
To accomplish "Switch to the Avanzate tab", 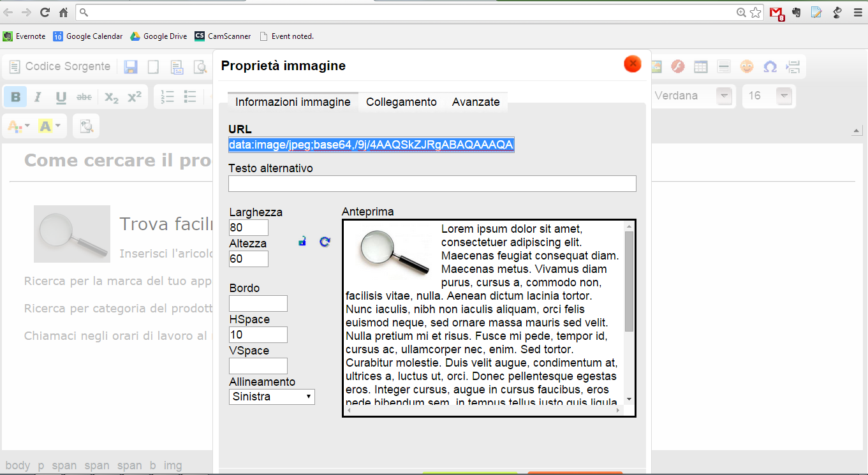I will coord(476,102).
